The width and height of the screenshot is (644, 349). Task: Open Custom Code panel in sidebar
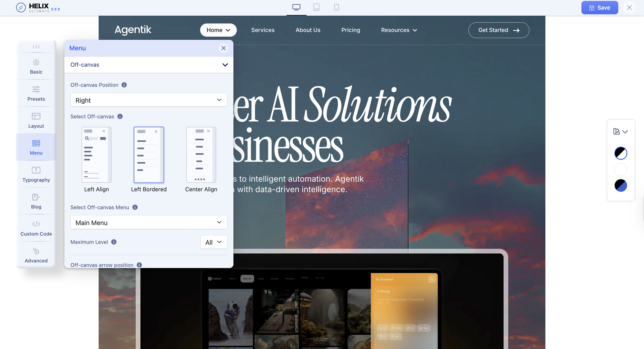coord(36,228)
